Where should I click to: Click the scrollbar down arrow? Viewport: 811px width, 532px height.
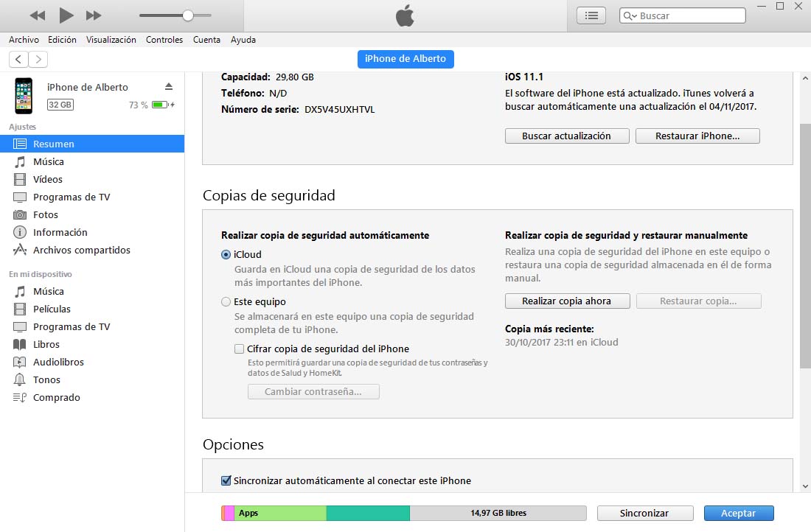coord(805,486)
